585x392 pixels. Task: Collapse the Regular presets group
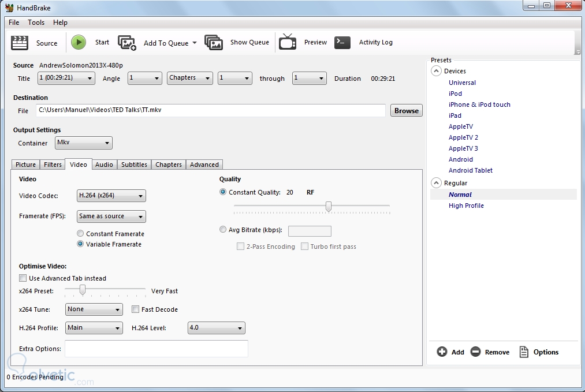pos(436,183)
